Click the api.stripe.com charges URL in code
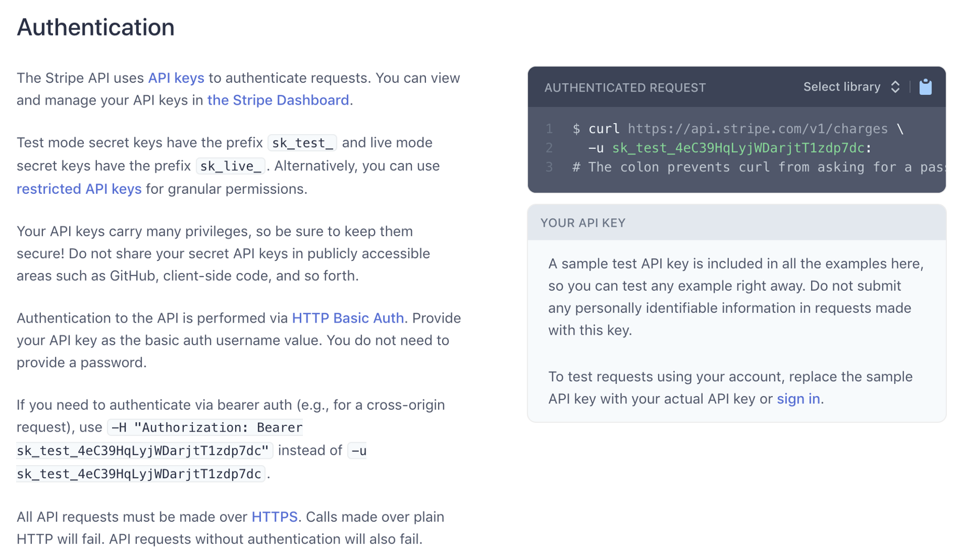Screen dimensions: 963x560 (x=758, y=129)
